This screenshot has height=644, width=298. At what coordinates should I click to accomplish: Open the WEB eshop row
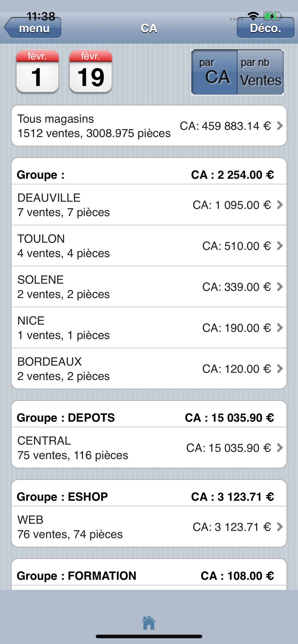coord(149,527)
